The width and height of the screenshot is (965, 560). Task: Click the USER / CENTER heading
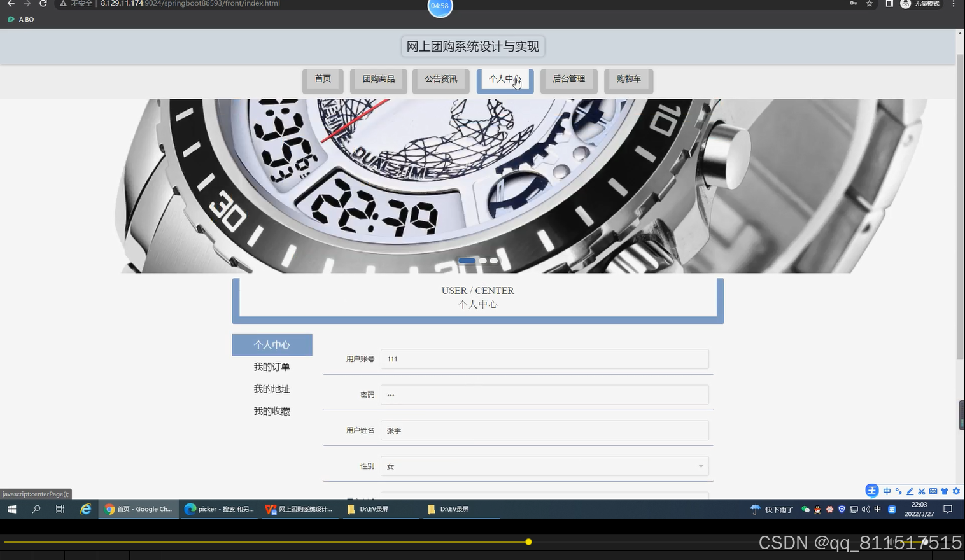(477, 291)
